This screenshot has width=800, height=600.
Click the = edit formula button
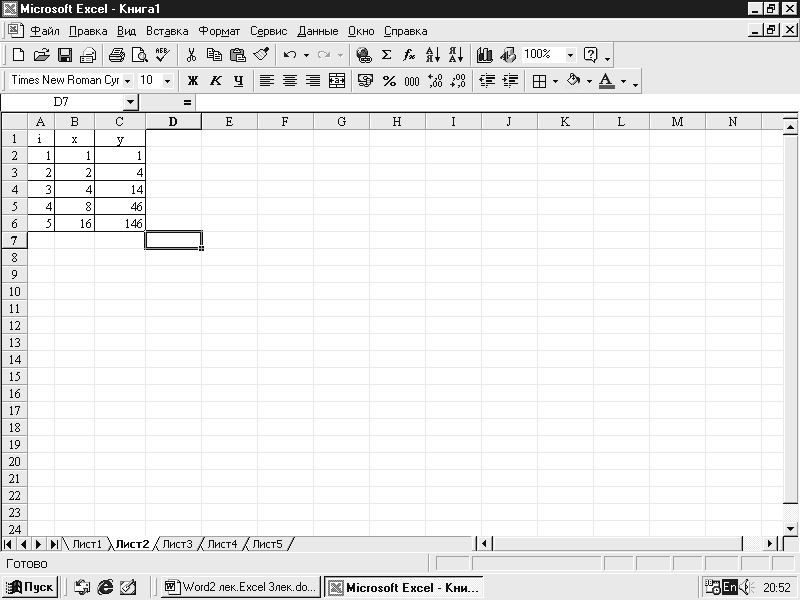tap(187, 103)
